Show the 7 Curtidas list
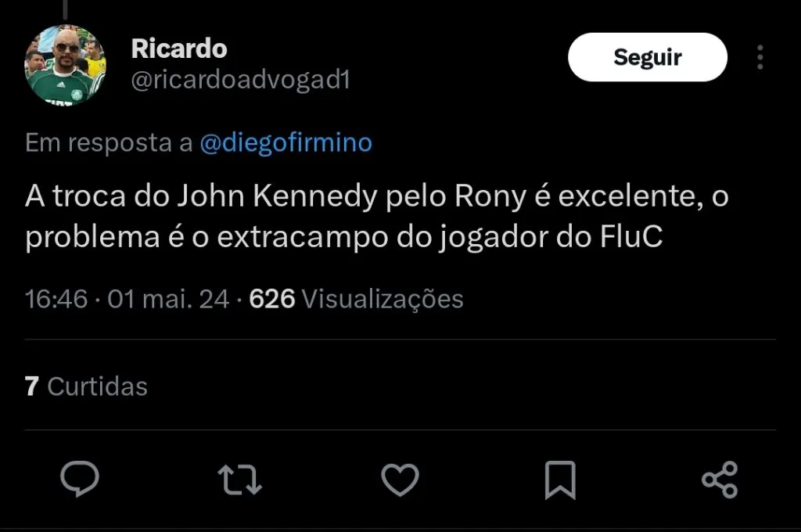The width and height of the screenshot is (801, 532). pyautogui.click(x=86, y=386)
